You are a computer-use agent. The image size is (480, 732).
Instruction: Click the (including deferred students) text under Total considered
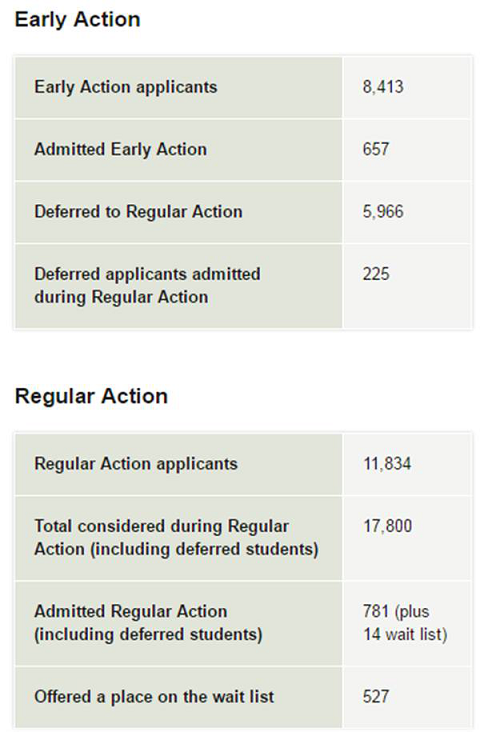[x=204, y=549]
